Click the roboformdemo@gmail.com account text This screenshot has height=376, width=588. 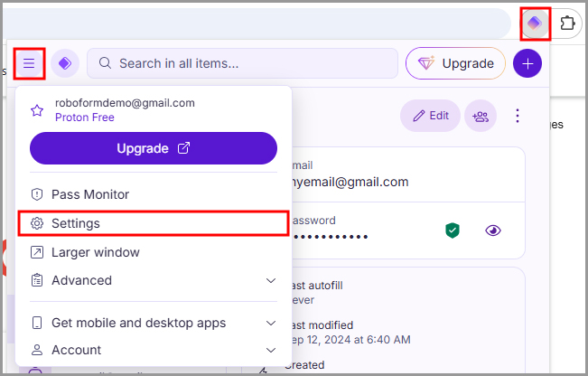pyautogui.click(x=125, y=103)
